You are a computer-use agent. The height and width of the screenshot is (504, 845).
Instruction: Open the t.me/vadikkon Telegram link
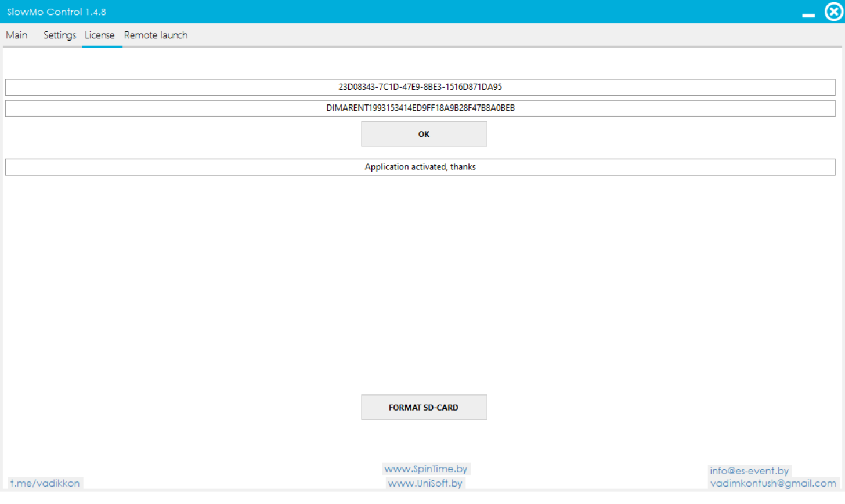(45, 483)
